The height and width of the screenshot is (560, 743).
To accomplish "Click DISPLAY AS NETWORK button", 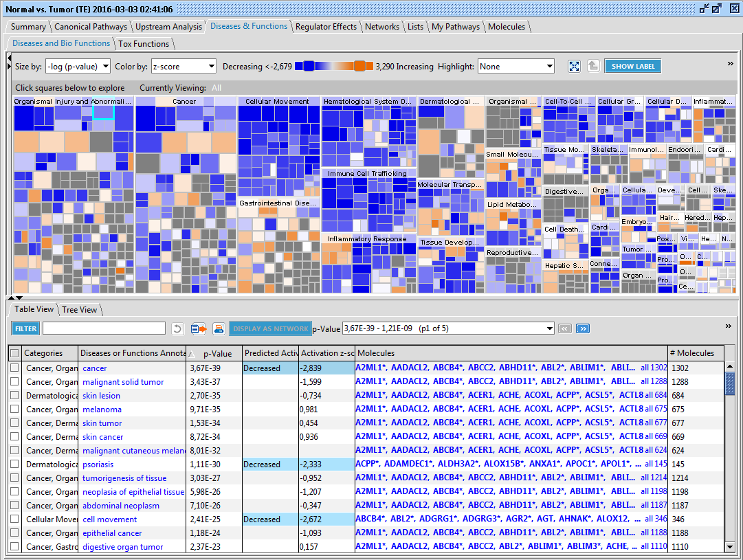I will tap(270, 328).
